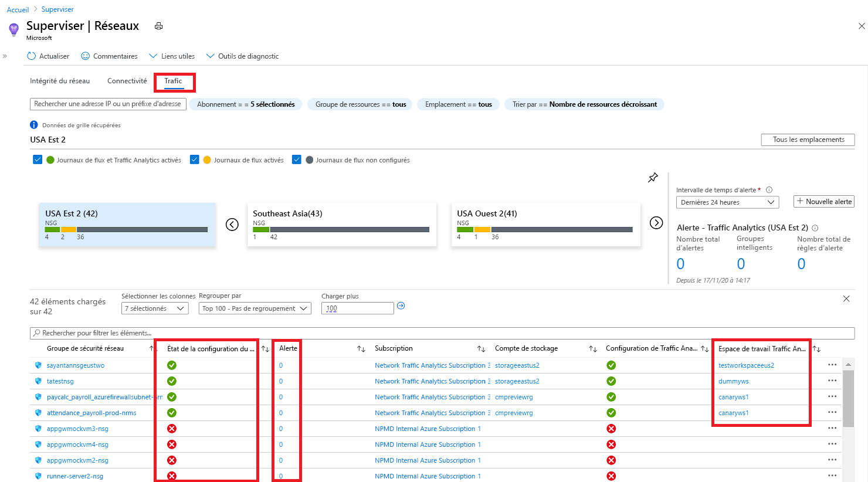This screenshot has width=868, height=482.
Task: Sort by Espace de travail Traffic Analytics column
Action: [816, 349]
